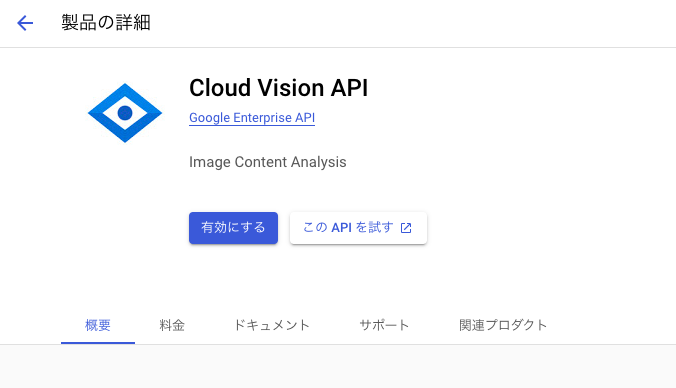This screenshot has width=676, height=388.
Task: Click the gray content area below tabs
Action: [338, 366]
